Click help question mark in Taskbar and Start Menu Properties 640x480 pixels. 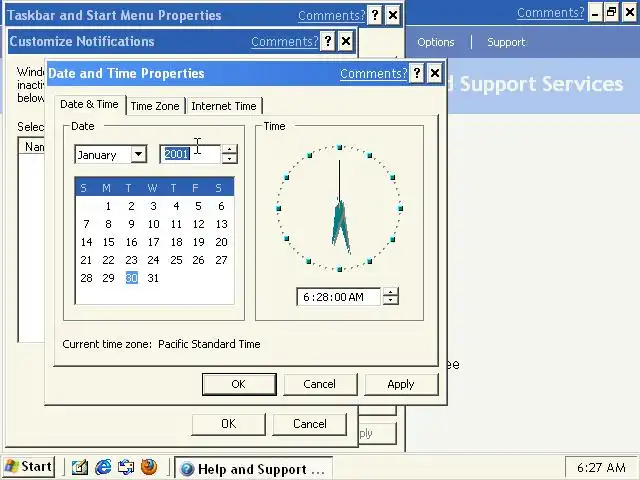(375, 16)
